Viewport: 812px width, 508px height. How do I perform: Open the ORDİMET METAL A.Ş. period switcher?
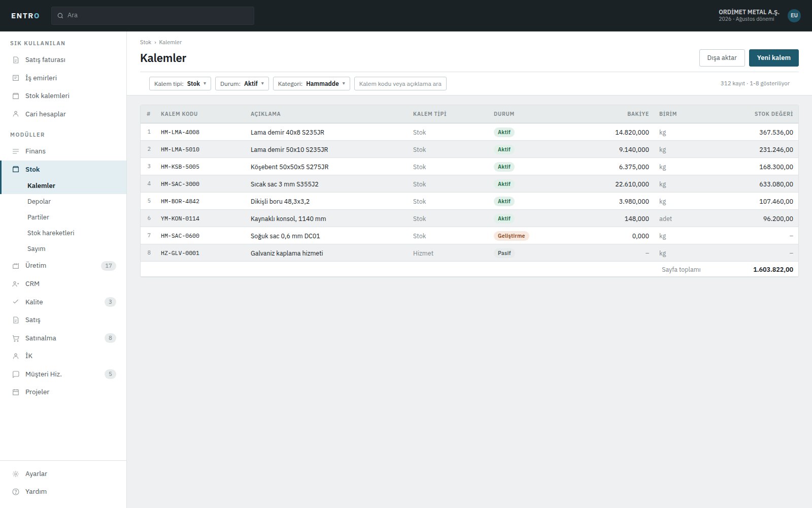[749, 15]
